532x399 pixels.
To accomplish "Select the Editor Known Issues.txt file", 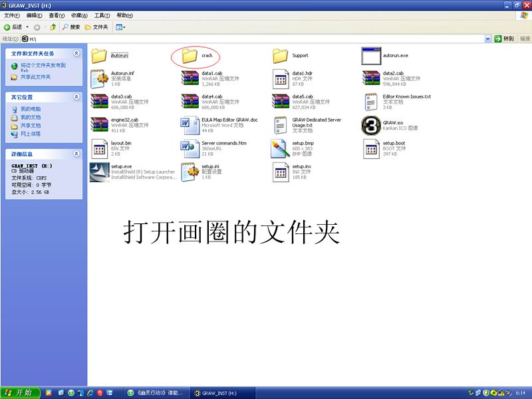I will point(397,102).
